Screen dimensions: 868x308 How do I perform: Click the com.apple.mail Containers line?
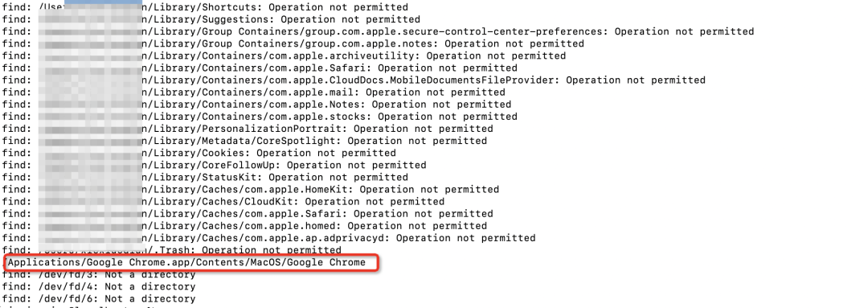pyautogui.click(x=253, y=92)
